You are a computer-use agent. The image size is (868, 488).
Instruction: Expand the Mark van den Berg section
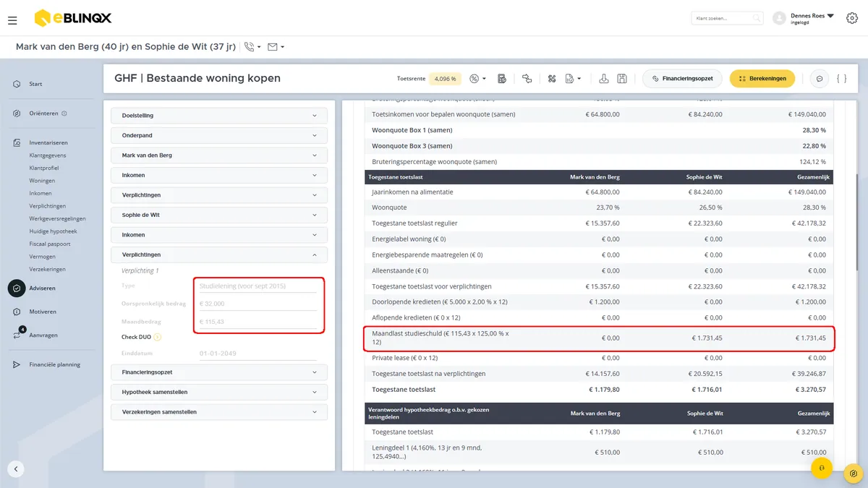(x=219, y=155)
